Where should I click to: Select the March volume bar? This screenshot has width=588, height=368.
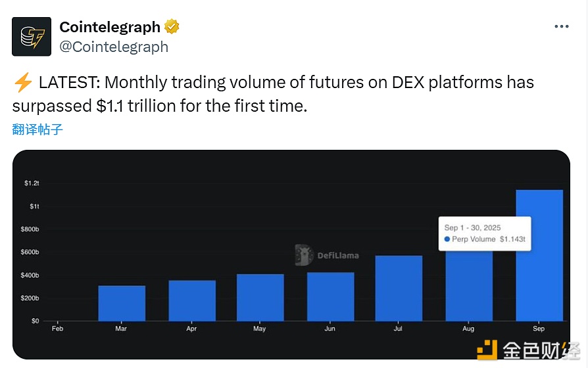122,303
